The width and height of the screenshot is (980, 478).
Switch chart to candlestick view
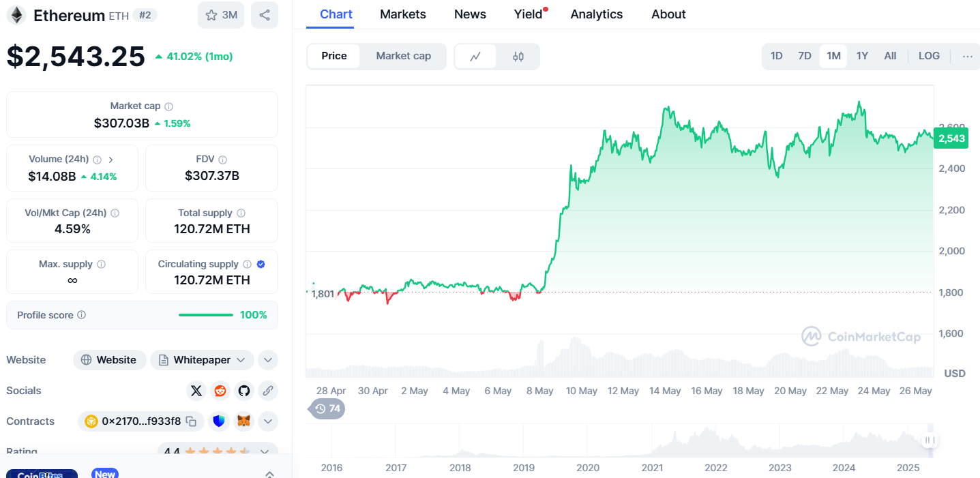(518, 57)
